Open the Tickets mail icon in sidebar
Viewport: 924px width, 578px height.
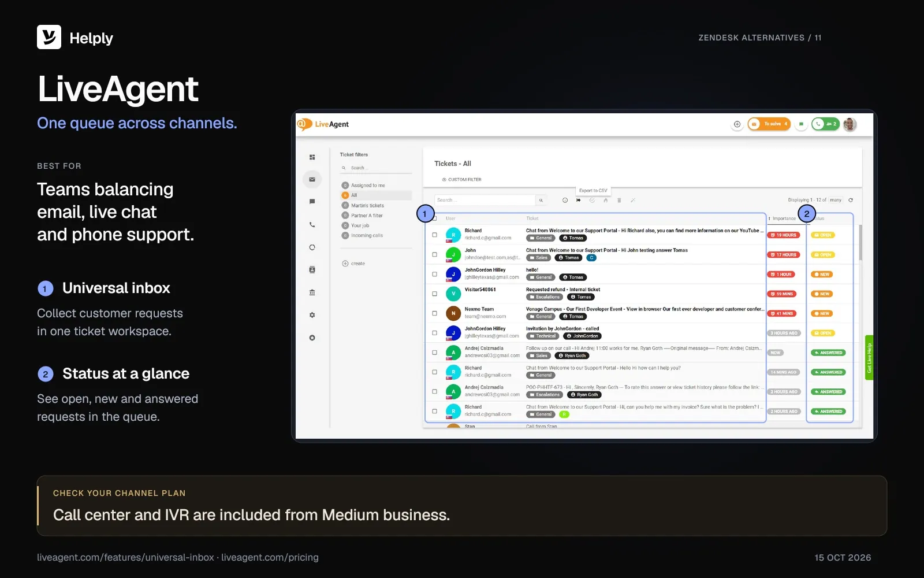pos(312,179)
